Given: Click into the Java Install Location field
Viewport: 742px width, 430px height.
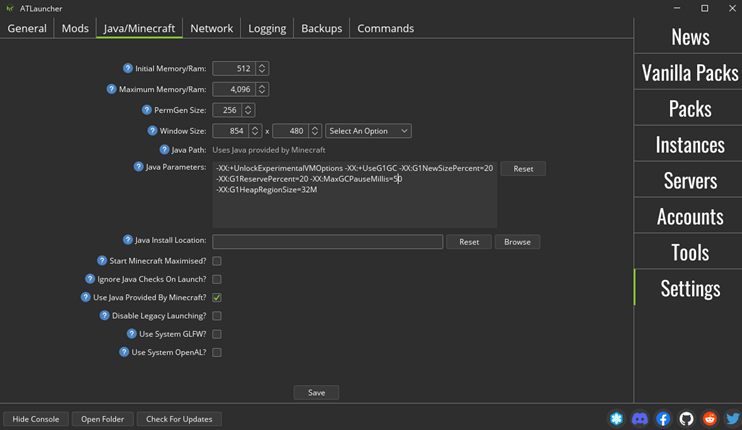Looking at the screenshot, I should tap(327, 242).
